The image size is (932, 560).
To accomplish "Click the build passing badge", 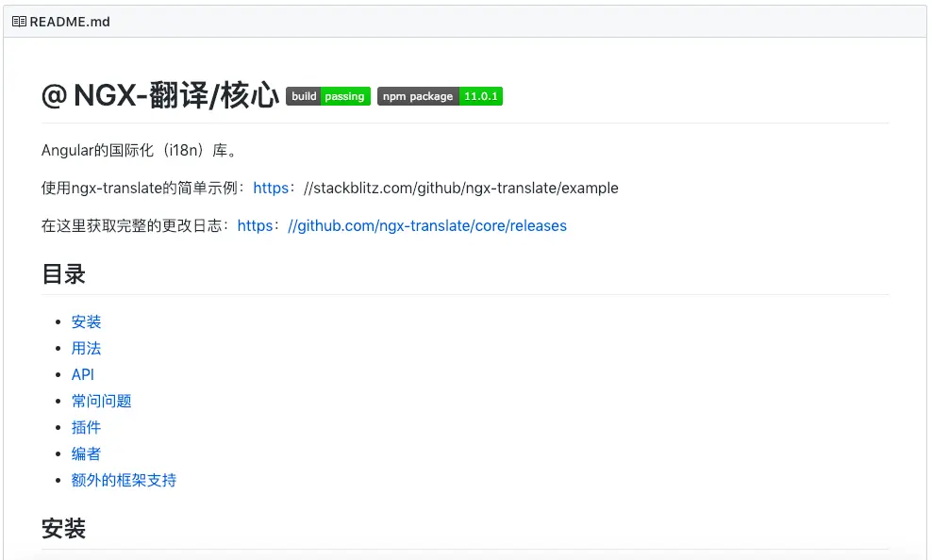I will pyautogui.click(x=328, y=96).
